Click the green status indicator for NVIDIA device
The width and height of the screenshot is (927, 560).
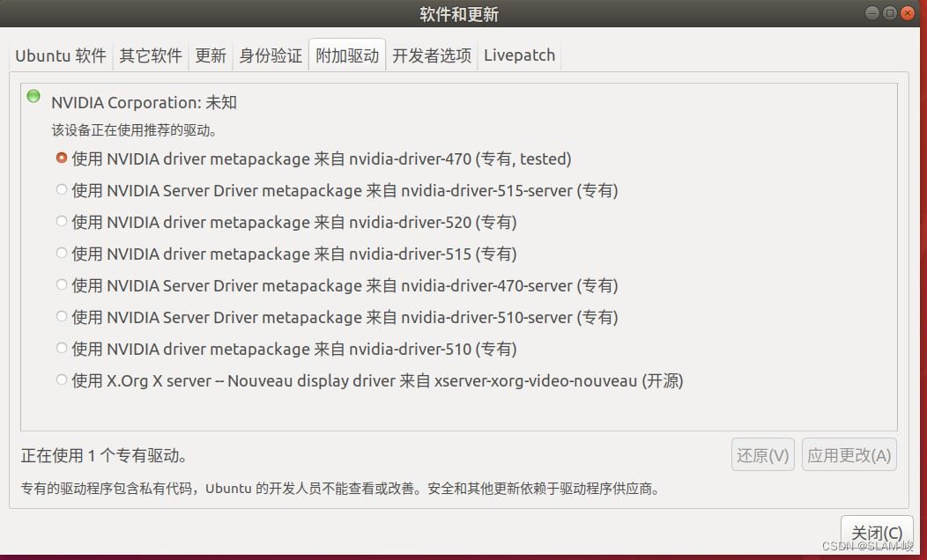point(33,96)
